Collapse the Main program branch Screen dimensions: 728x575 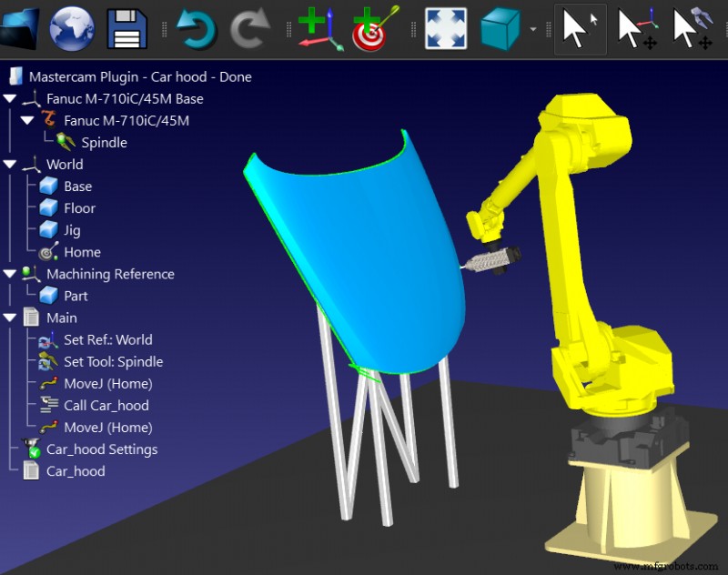[9, 318]
